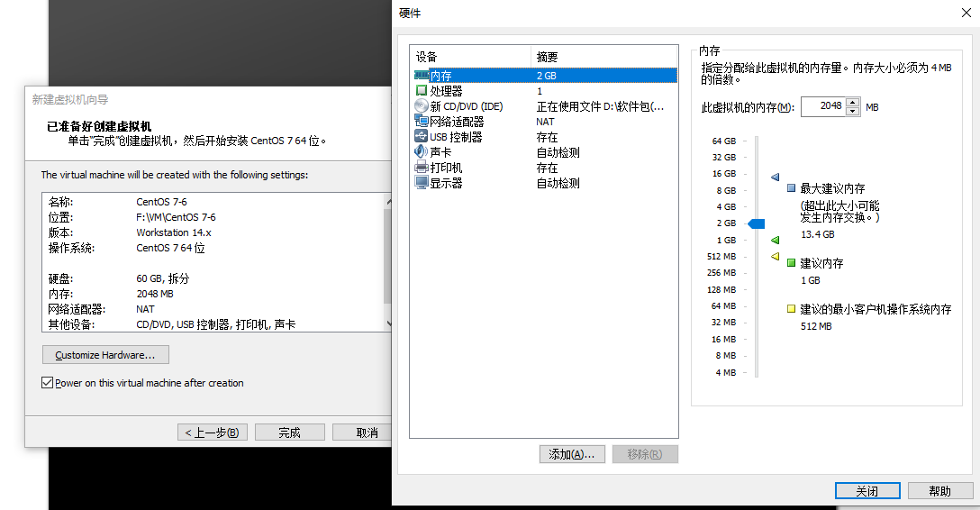Screen dimensions: 980x510
Task: Click the 2048 MB memory value in wizard
Action: [x=154, y=294]
